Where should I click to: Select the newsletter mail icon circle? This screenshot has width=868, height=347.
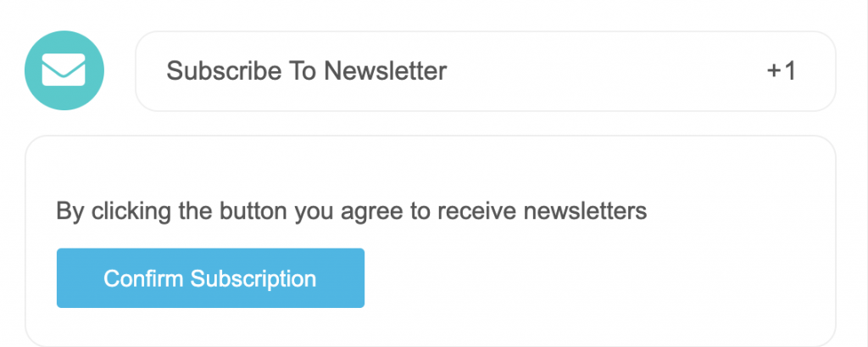click(64, 70)
